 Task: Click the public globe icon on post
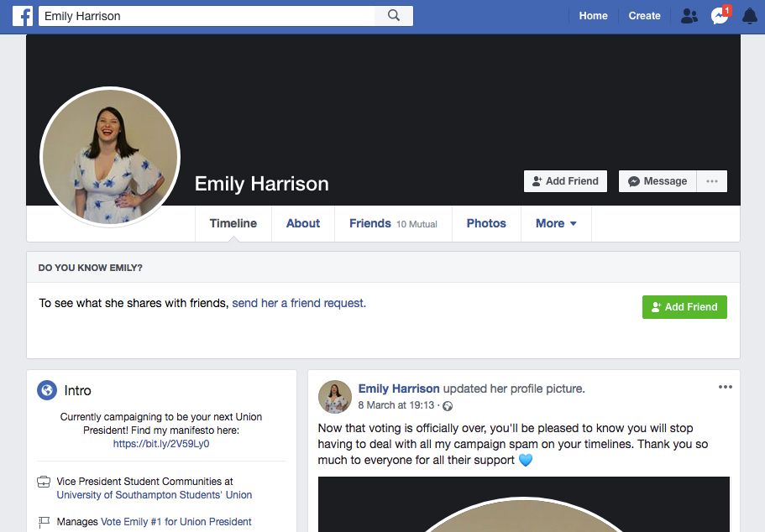pyautogui.click(x=448, y=405)
